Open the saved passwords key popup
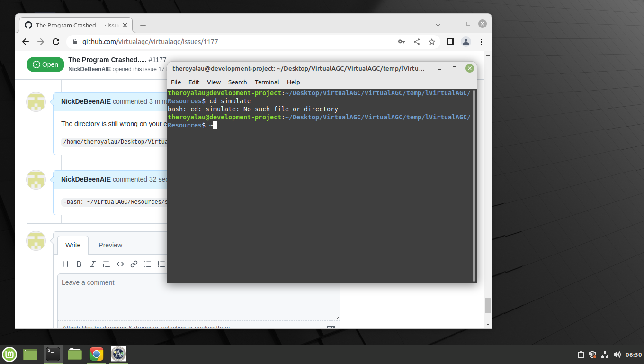The width and height of the screenshot is (644, 364). pos(401,42)
